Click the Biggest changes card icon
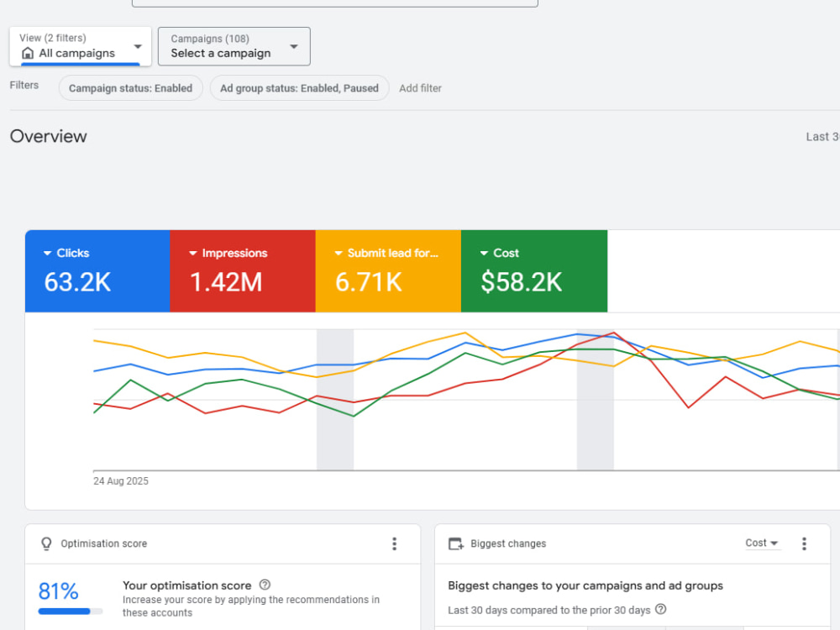This screenshot has width=840, height=630. coord(456,543)
